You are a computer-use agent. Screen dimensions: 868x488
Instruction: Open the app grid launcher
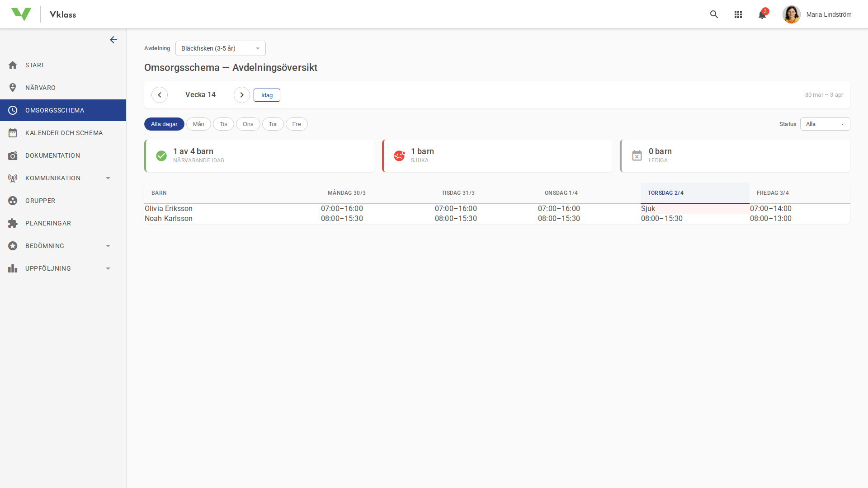[738, 14]
